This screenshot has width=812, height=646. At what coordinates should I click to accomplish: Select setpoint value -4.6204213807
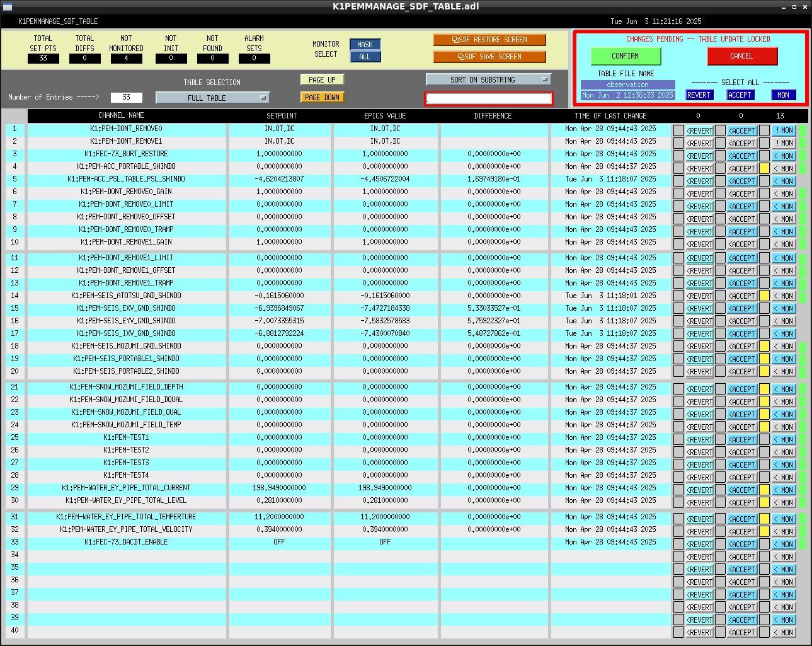click(x=279, y=179)
